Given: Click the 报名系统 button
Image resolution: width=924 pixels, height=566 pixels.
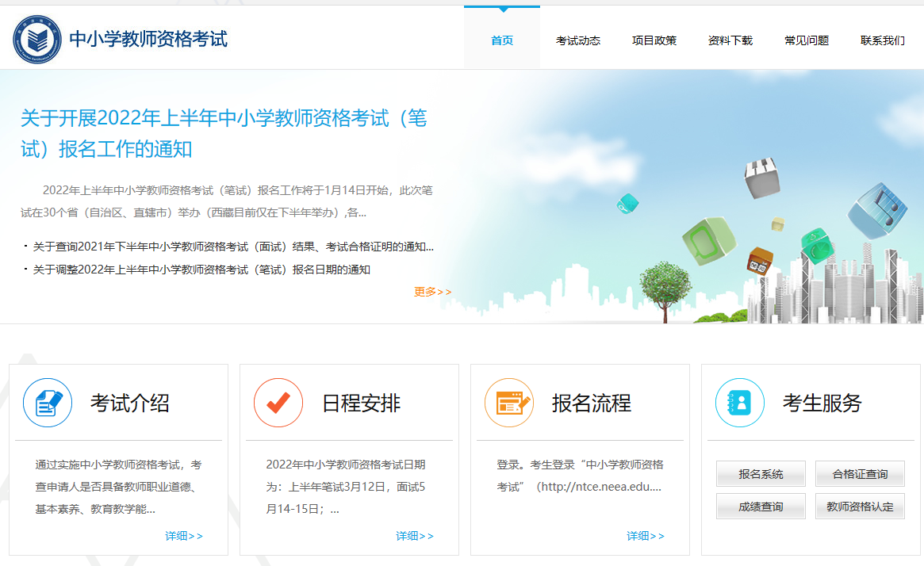Looking at the screenshot, I should (761, 473).
